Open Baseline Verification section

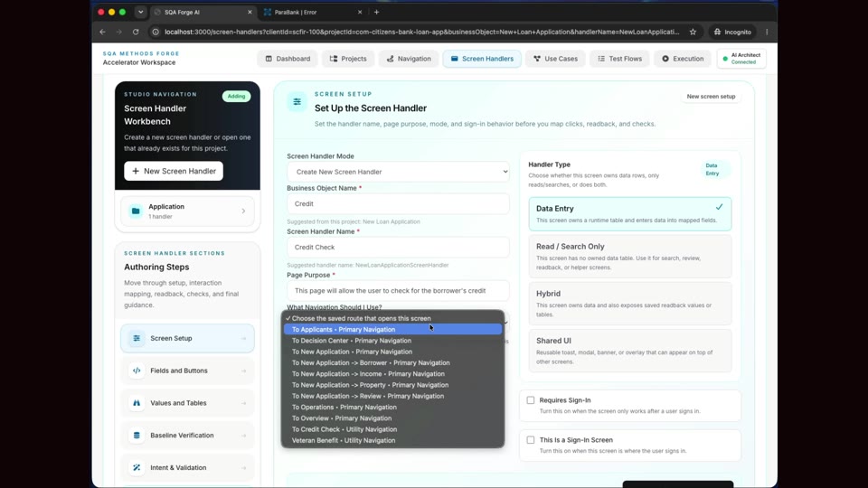pos(187,436)
